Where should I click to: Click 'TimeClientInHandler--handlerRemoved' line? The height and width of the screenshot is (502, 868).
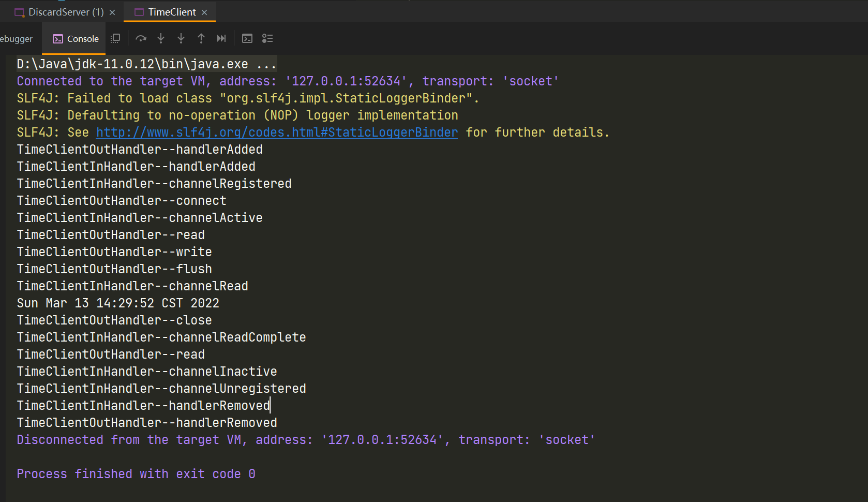143,406
